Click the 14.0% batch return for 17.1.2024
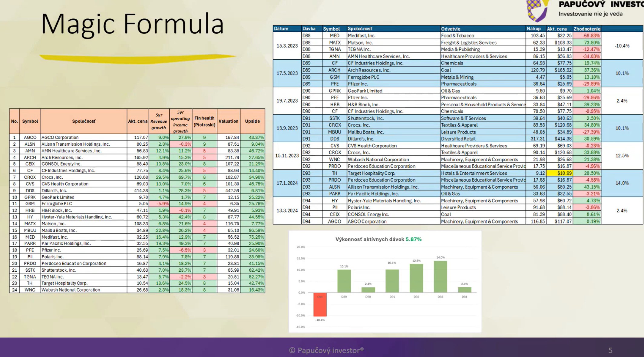The width and height of the screenshot is (644, 357). pos(622,183)
